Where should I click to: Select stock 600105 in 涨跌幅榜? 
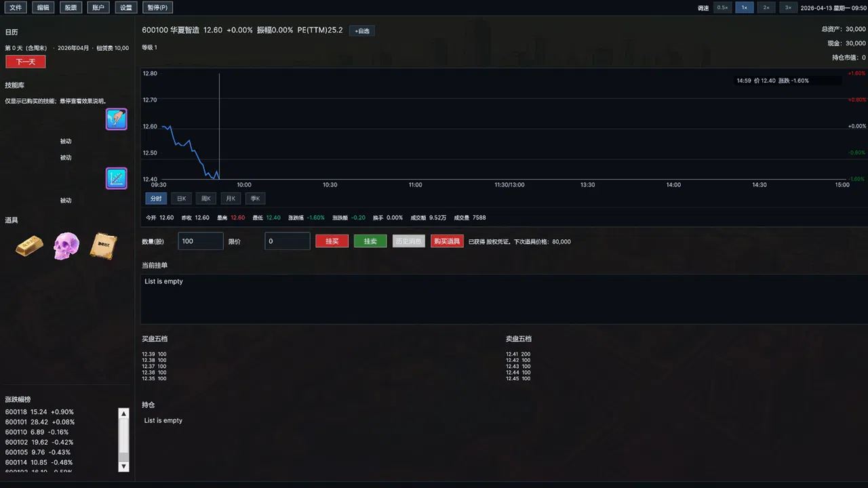point(38,452)
